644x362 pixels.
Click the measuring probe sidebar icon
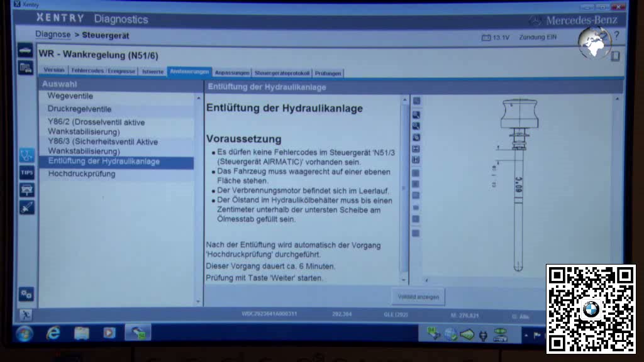26,207
